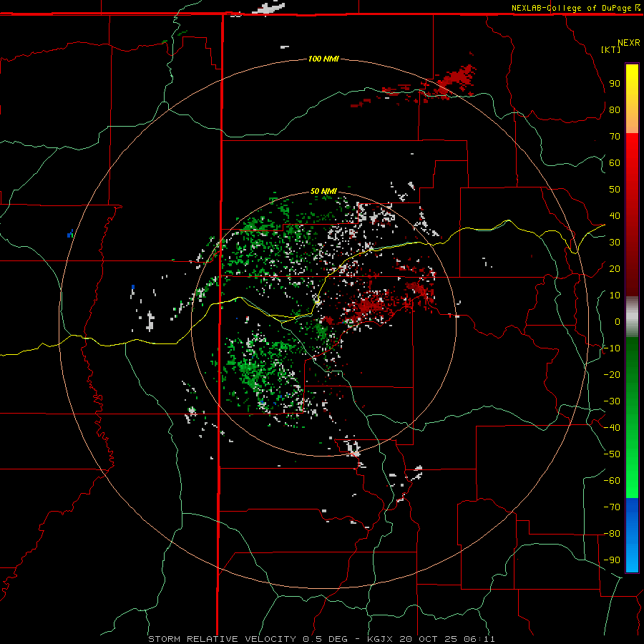Click the NEXR label above the color scale
This screenshot has height=644, width=644.
tap(629, 43)
